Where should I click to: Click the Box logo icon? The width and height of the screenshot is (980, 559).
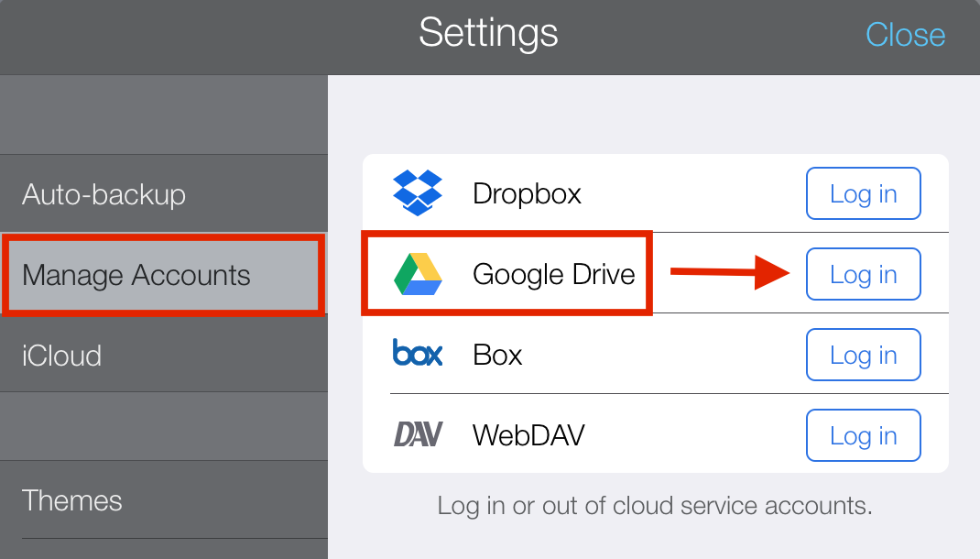[x=418, y=352]
